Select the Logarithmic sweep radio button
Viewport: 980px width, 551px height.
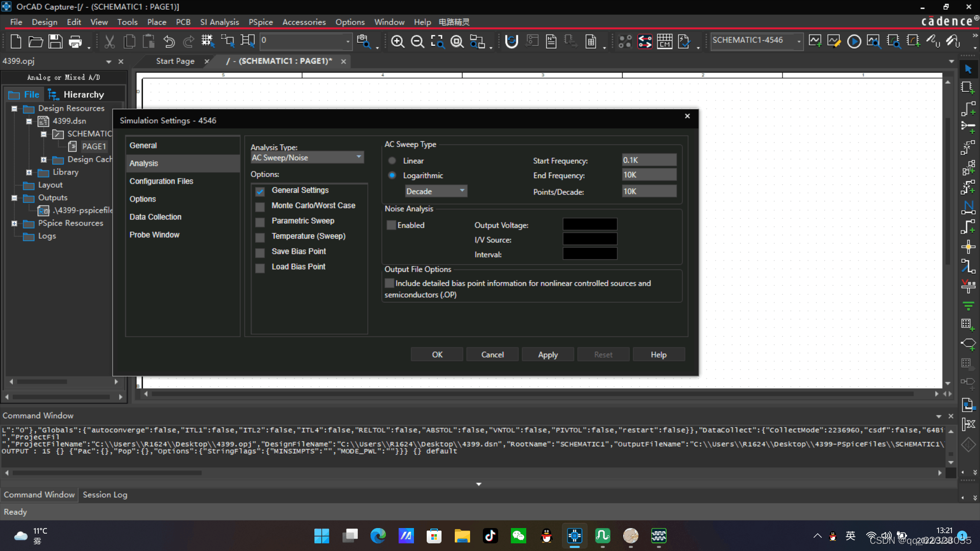392,176
